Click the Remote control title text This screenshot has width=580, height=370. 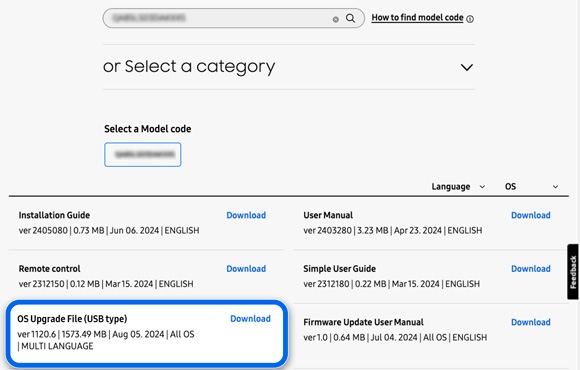(50, 269)
